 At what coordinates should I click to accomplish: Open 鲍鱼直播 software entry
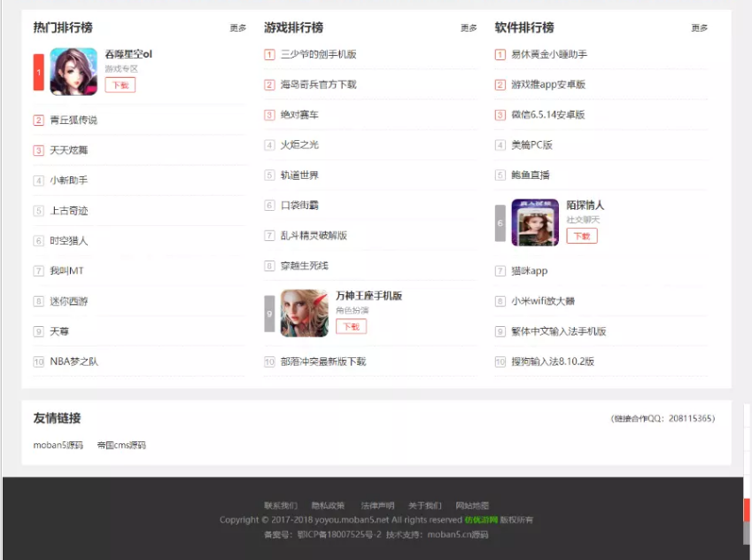click(531, 175)
